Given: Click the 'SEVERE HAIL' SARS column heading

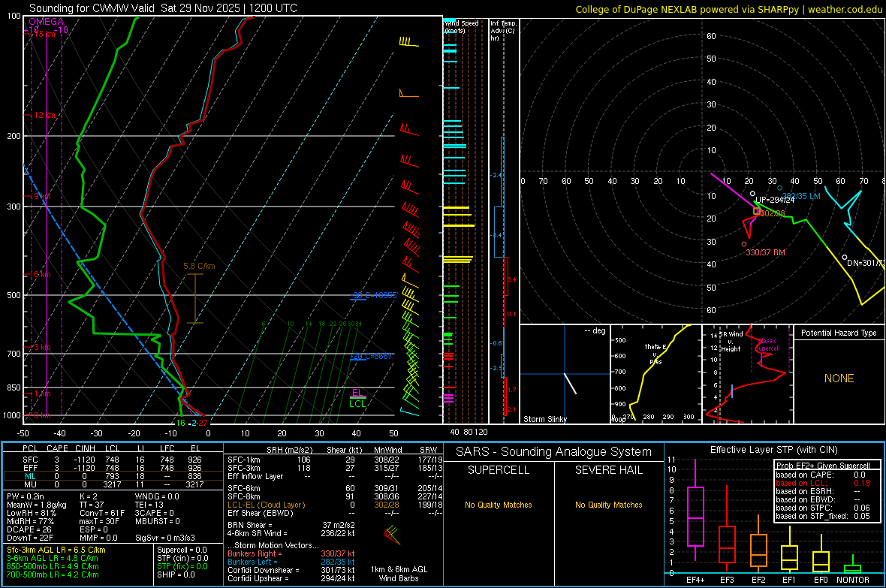Looking at the screenshot, I should pyautogui.click(x=608, y=470).
